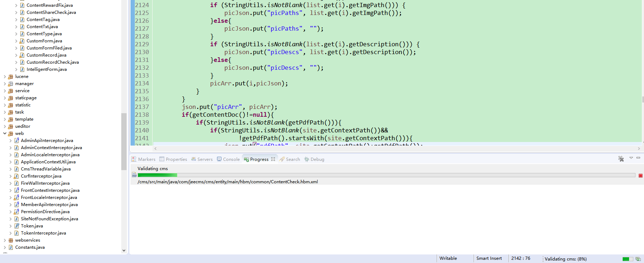
Task: Click the Smart Insert status field
Action: [x=489, y=258]
